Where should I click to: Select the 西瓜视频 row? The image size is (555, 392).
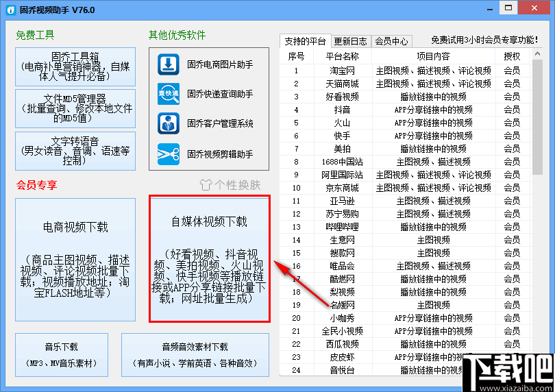pos(406,344)
